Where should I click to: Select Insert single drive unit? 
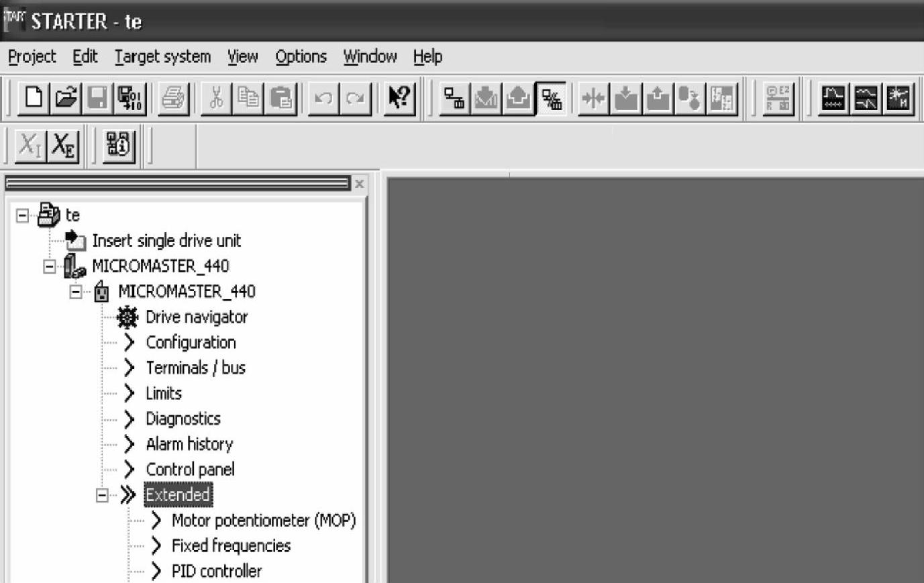pos(166,241)
